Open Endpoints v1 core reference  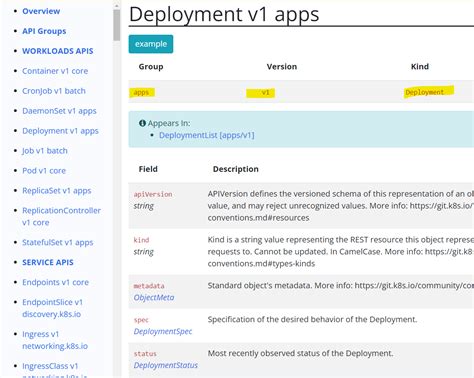click(55, 282)
